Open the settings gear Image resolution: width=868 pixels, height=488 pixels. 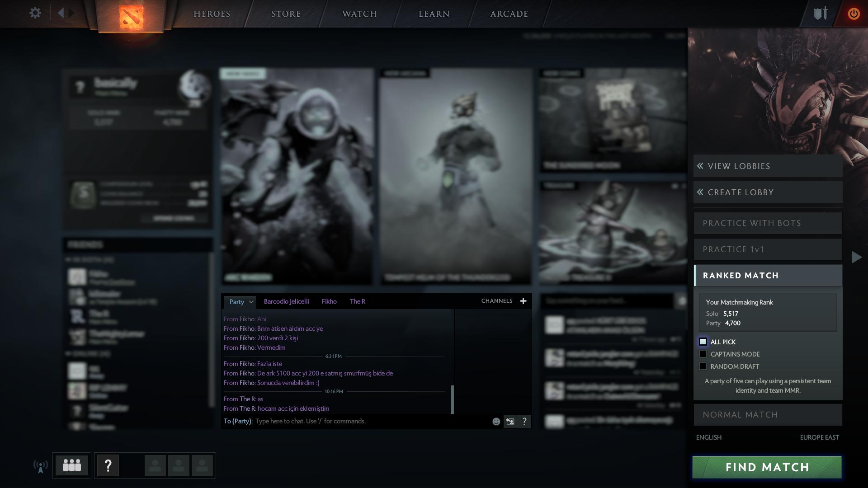coord(35,13)
